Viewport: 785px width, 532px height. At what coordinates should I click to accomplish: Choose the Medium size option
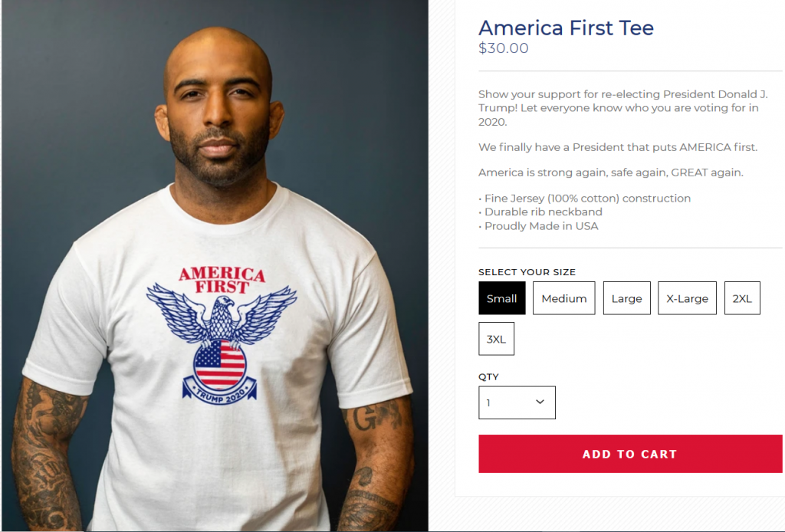click(563, 298)
